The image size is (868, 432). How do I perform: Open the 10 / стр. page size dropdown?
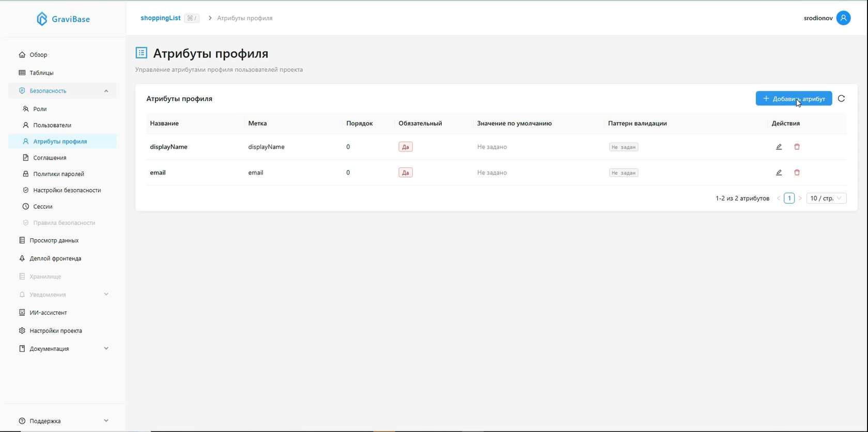tap(826, 198)
